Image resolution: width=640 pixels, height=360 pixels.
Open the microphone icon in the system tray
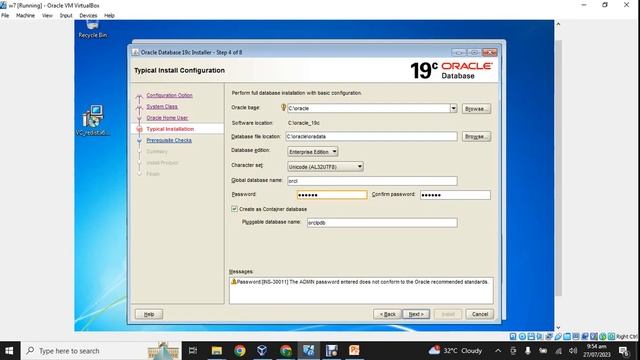[528, 351]
